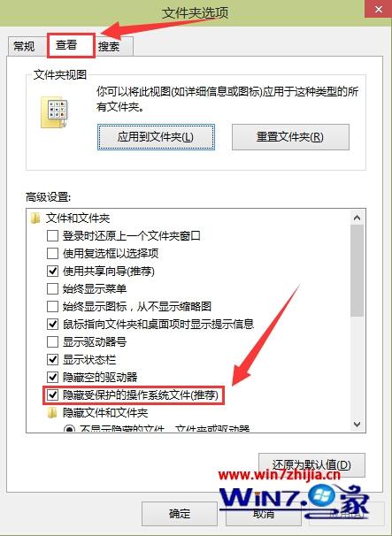Select the 文件和文件夹 folder icon
The image size is (392, 536).
click(35, 218)
